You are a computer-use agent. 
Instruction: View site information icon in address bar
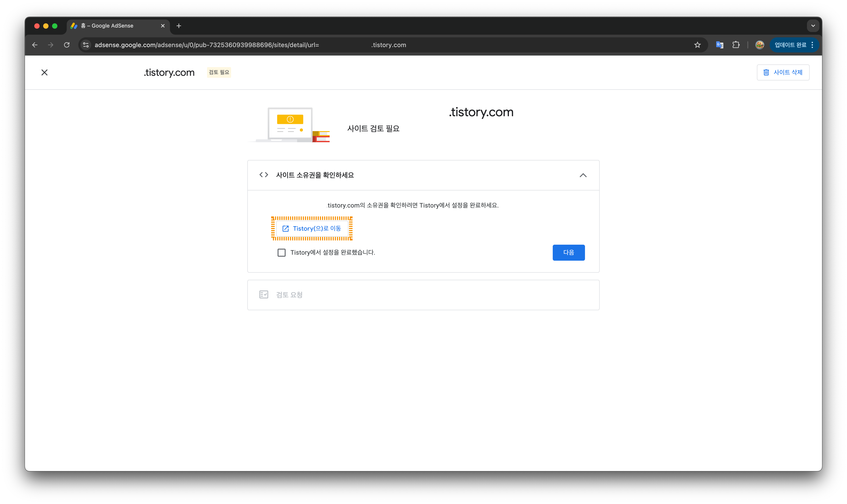86,45
